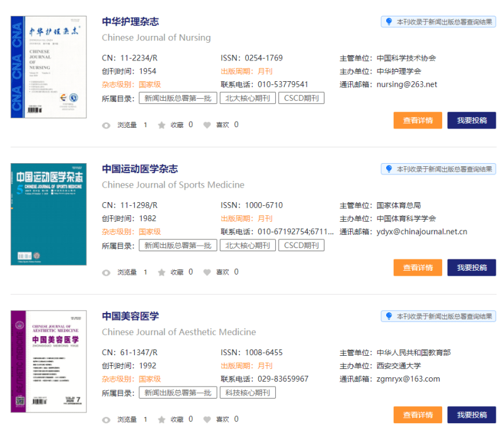The width and height of the screenshot is (504, 437).
Task: Click the favorite star for 中国美容医学
Action: [x=161, y=419]
